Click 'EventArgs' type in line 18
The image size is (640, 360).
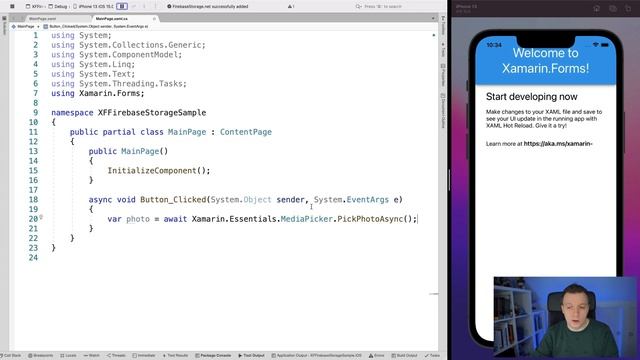tap(367, 200)
